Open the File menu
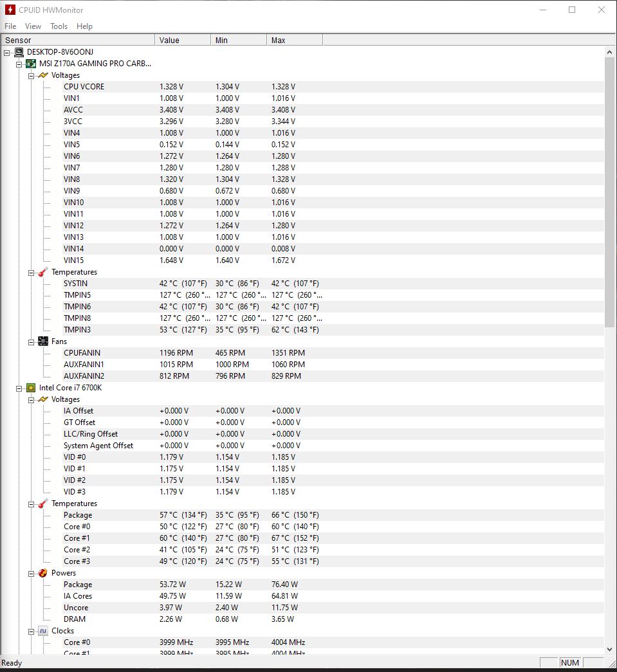This screenshot has height=672, width=617. 10,26
